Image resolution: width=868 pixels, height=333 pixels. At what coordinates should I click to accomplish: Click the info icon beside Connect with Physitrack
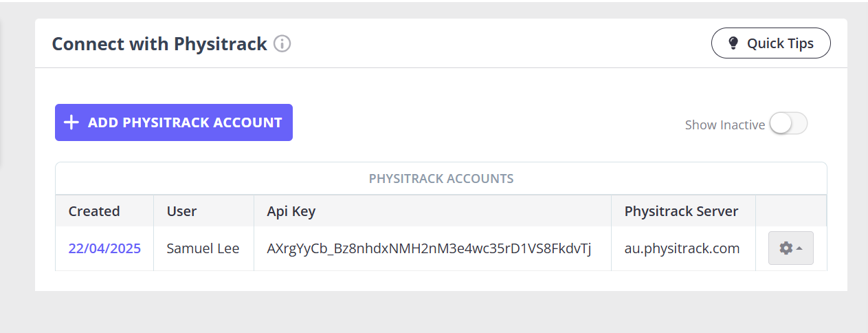pos(282,44)
